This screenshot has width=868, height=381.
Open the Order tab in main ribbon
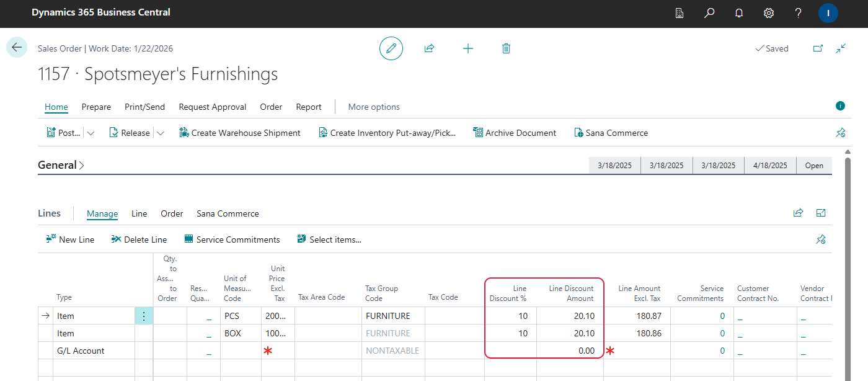pyautogui.click(x=271, y=107)
